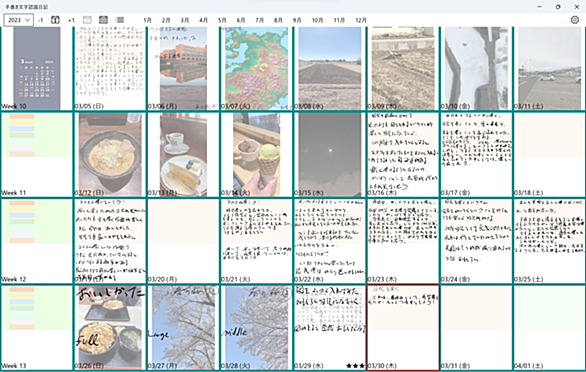Select the 6月 month tab
The image size is (586, 372).
241,20
